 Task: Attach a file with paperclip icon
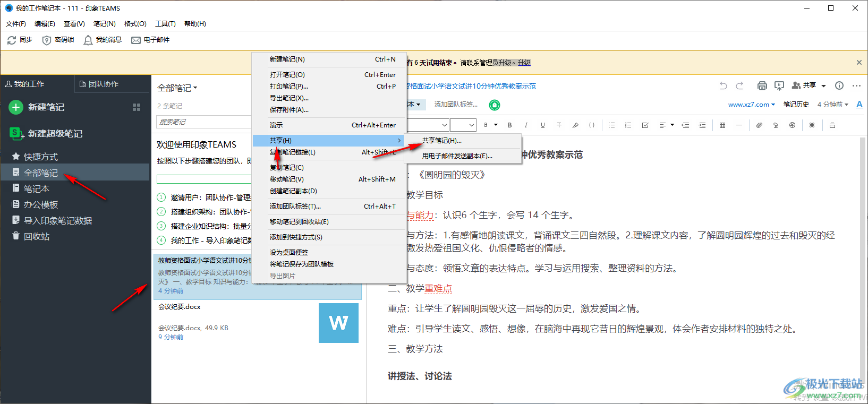click(759, 125)
